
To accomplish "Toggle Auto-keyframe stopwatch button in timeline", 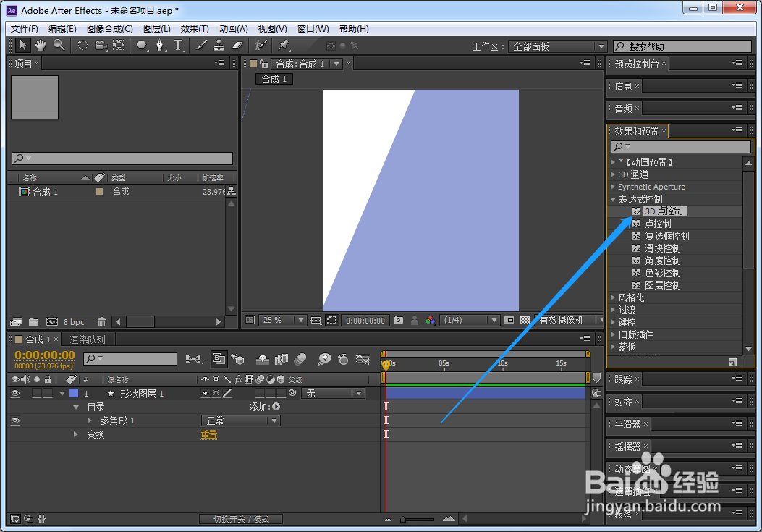I will 343,359.
